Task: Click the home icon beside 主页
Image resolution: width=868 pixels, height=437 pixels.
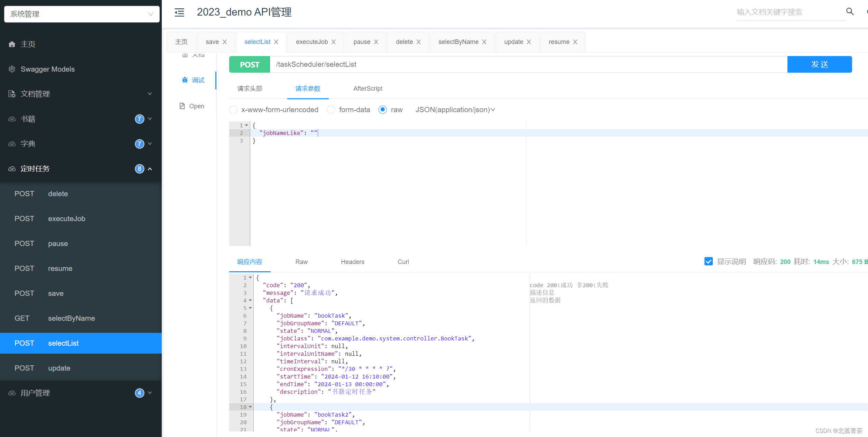Action: tap(12, 44)
